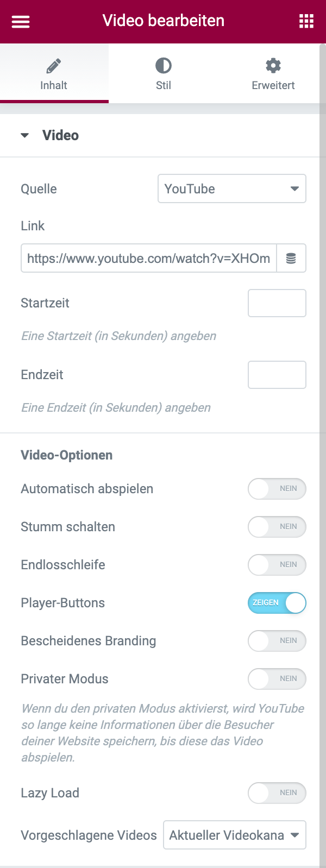Toggle Lazy Load on
The image size is (326, 868).
(x=277, y=793)
